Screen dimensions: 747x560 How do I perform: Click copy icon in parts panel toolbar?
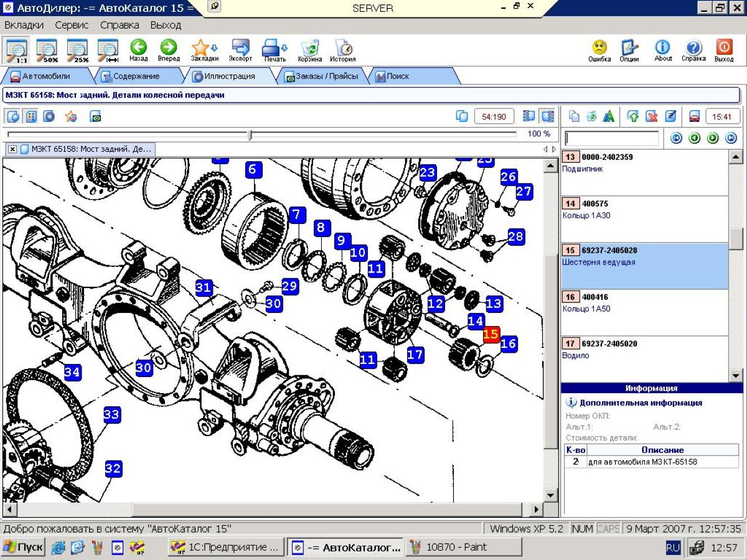(x=574, y=116)
